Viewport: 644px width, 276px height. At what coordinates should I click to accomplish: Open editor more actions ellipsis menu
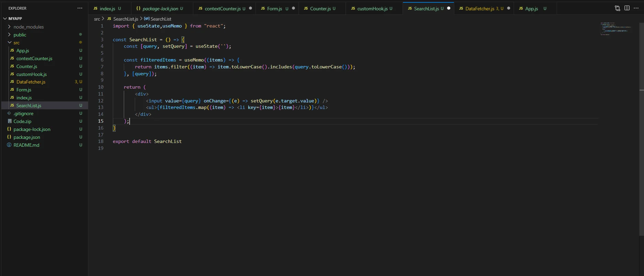point(636,8)
